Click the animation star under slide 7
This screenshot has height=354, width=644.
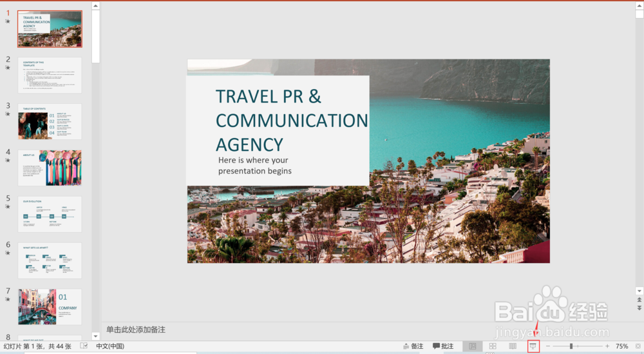8,299
